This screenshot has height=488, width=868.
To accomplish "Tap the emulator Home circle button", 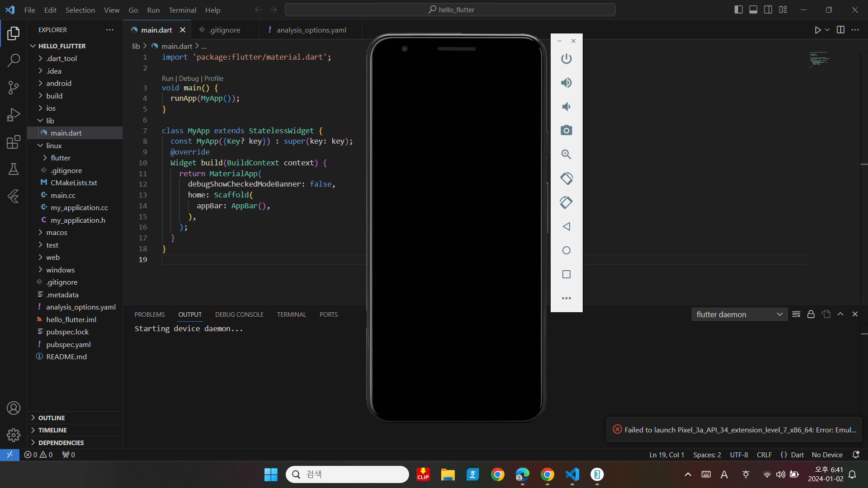I will click(x=566, y=250).
